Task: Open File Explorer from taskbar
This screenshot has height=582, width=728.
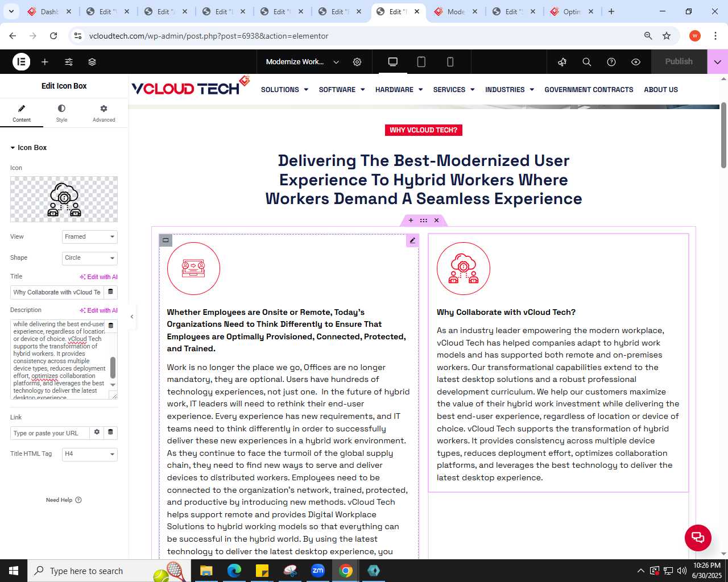Action: 206,571
